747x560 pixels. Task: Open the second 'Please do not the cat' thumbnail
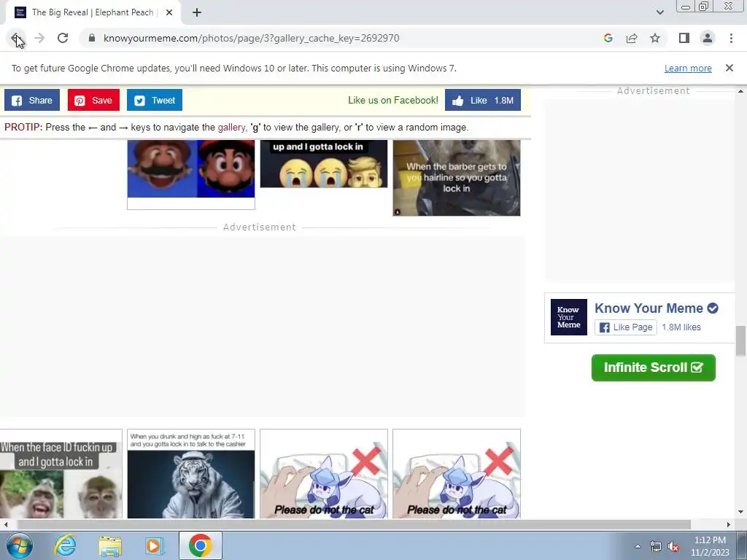pyautogui.click(x=457, y=474)
